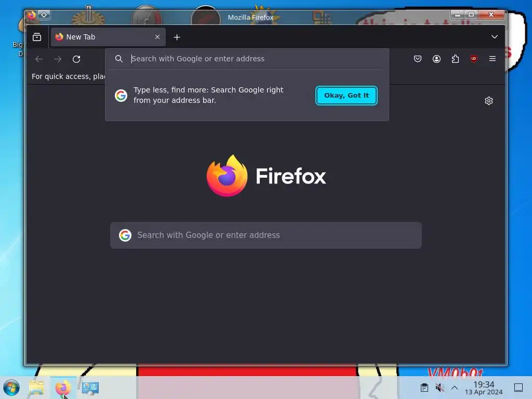Toggle the pin on all desktops title bar button
The image size is (532, 399).
44,15
